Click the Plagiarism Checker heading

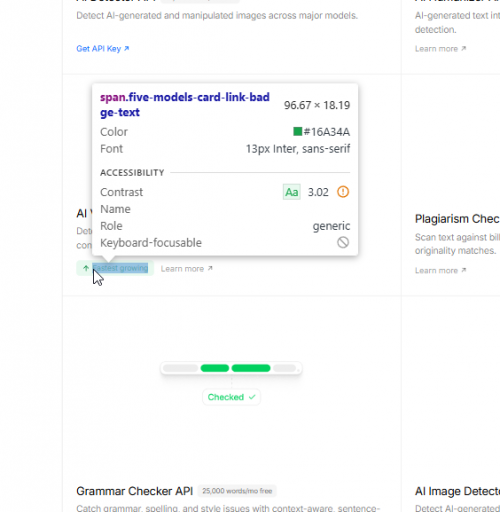[x=457, y=219]
